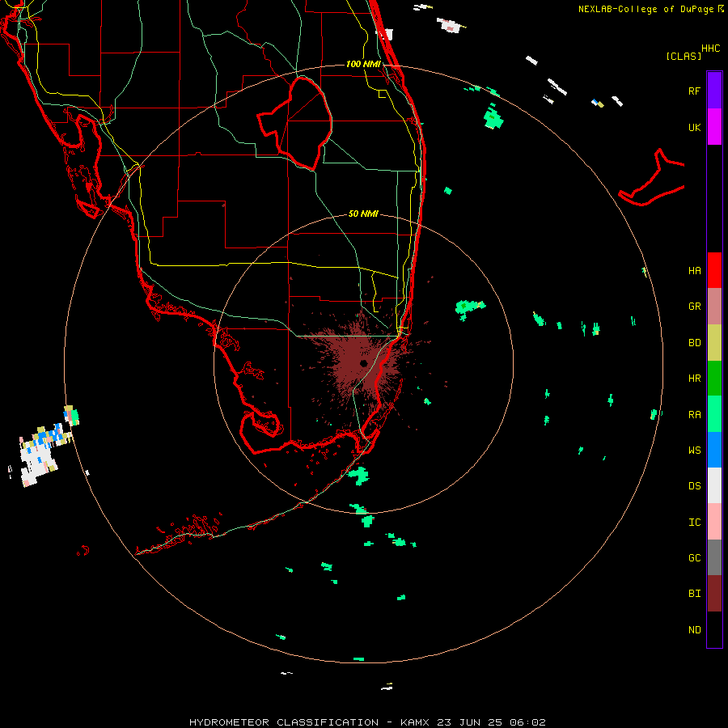Click the HHC product code label

710,49
